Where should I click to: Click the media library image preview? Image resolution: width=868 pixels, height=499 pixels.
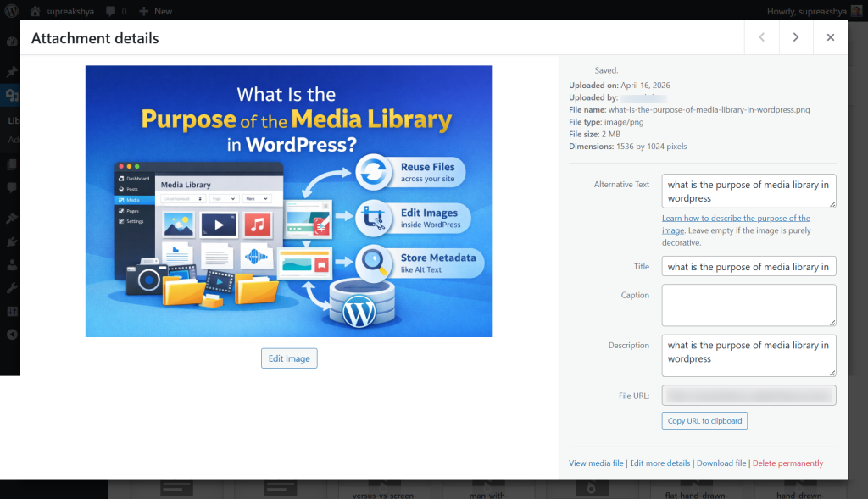click(288, 201)
